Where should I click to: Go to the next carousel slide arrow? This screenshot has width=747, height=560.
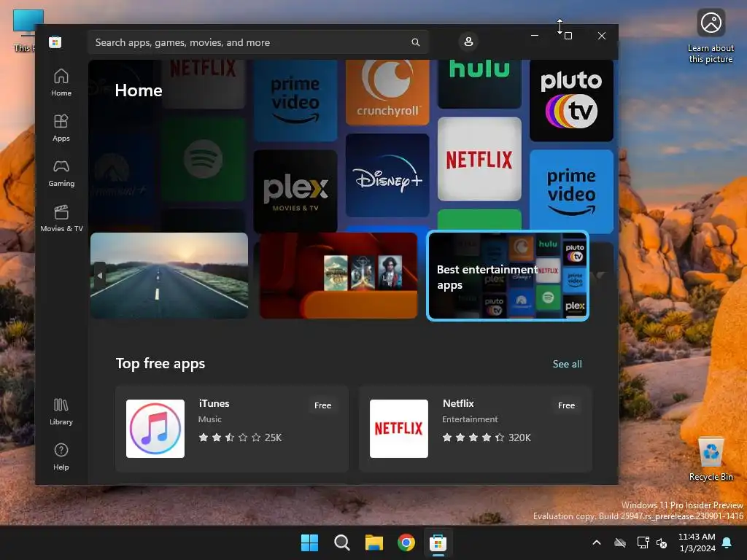coord(601,275)
